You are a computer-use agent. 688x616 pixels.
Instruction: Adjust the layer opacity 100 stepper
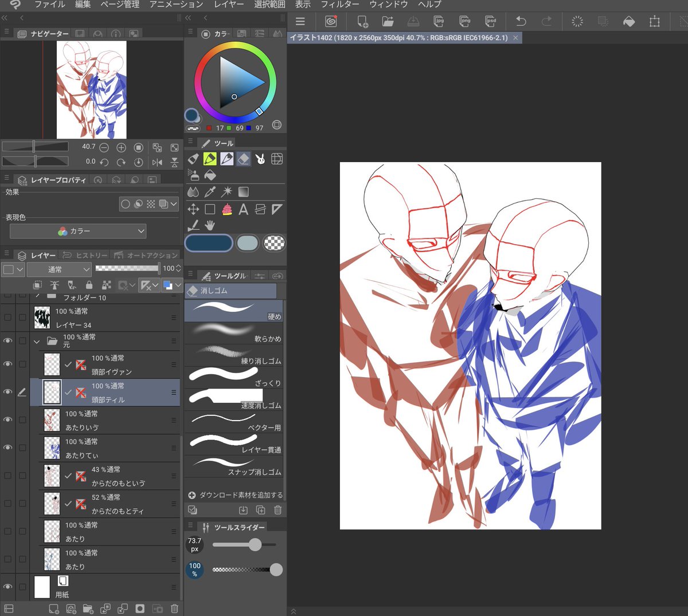178,268
